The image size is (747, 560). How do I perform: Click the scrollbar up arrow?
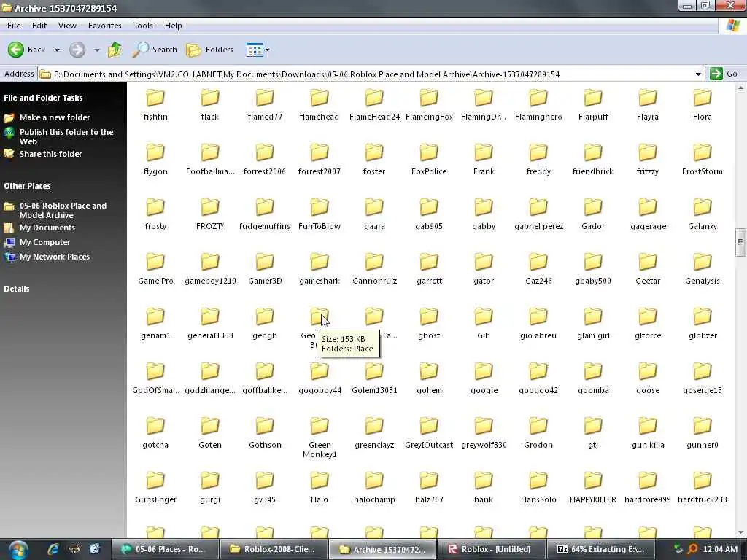coord(740,87)
